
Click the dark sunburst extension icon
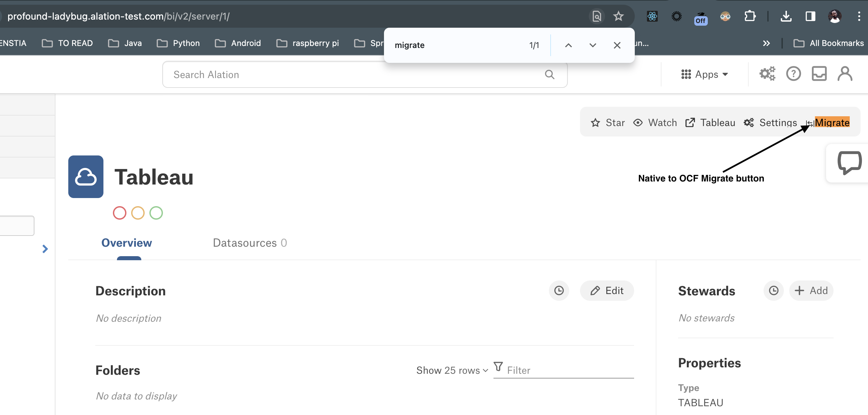coord(677,16)
